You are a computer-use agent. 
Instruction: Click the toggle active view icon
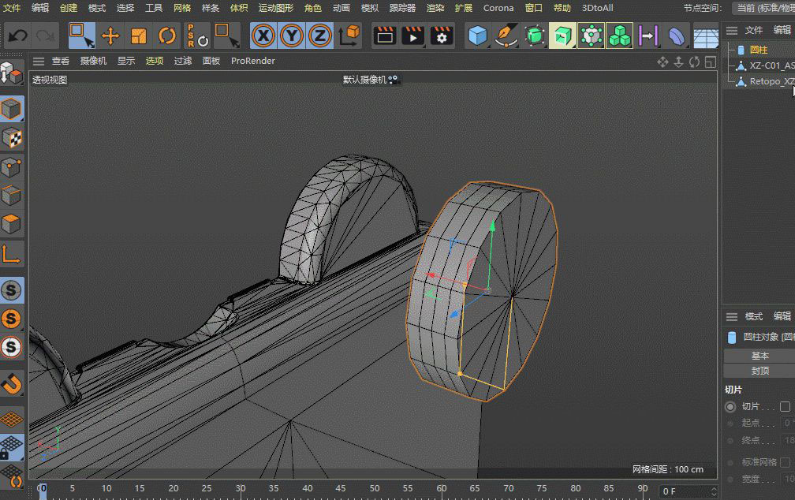(x=711, y=62)
